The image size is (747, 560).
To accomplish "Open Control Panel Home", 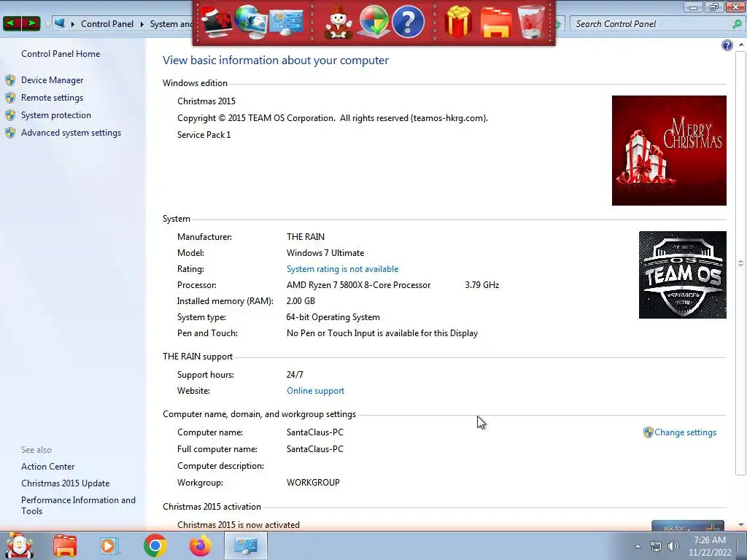I will [61, 54].
